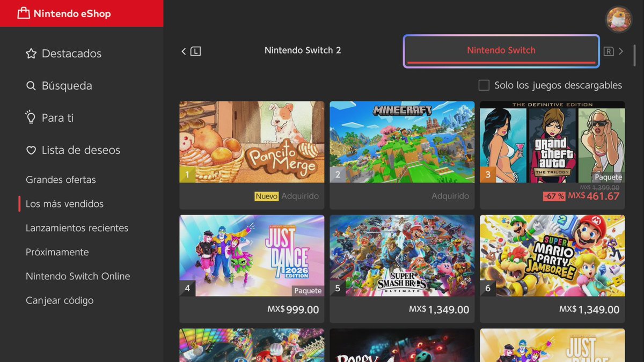This screenshot has height=362, width=644.
Task: Click the vertical scrollbar on the right edge
Action: click(634, 55)
